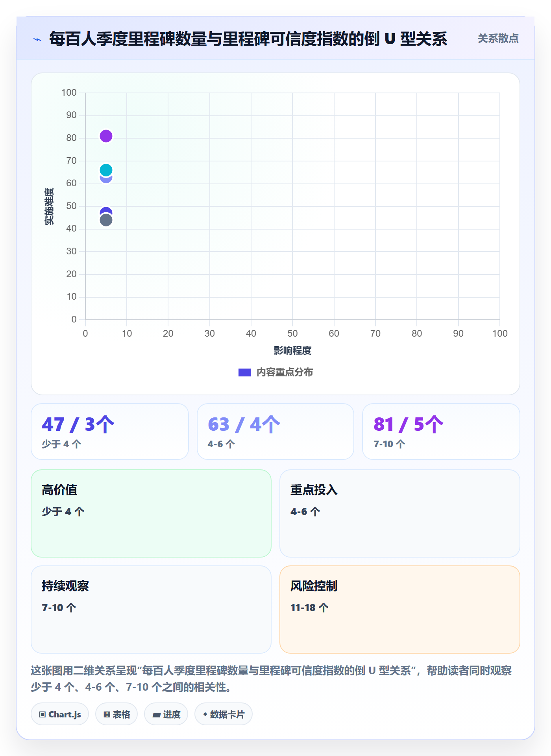
Task: Select the 重点投入 quadrant card
Action: 400,513
